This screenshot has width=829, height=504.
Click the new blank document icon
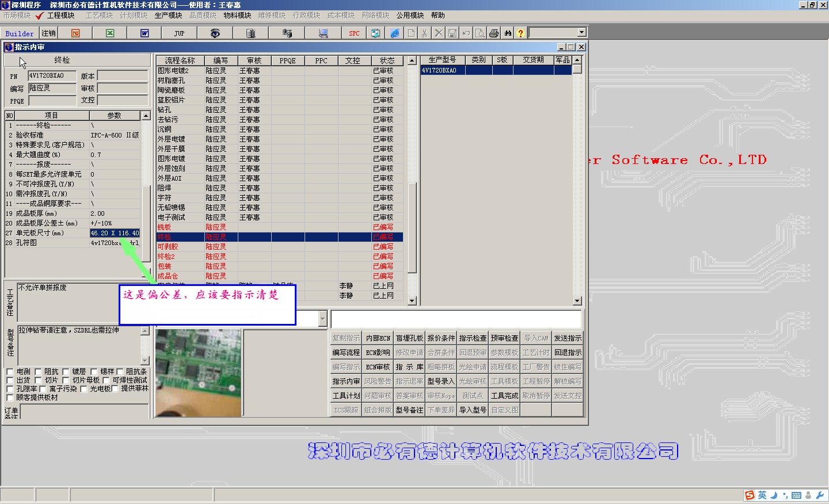click(x=411, y=33)
